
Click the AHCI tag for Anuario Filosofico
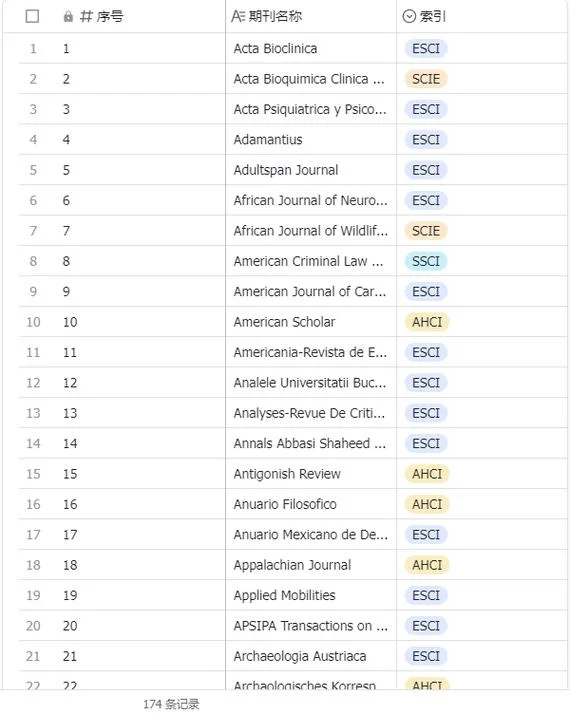(x=427, y=505)
